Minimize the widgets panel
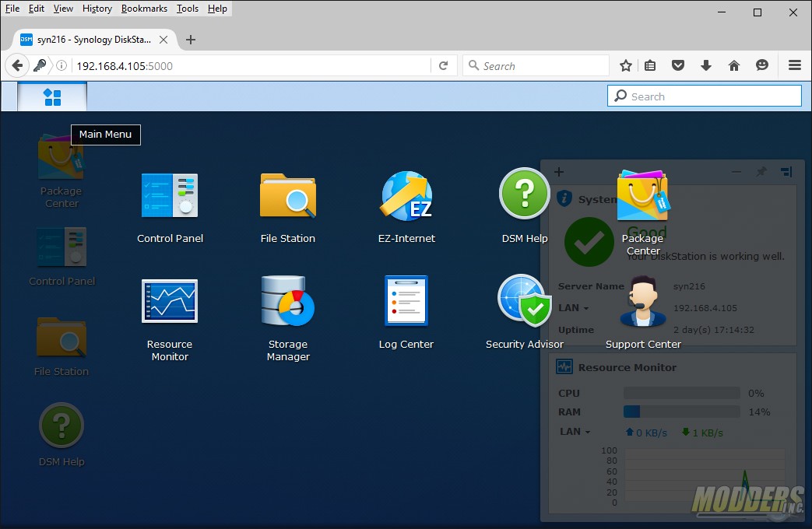 coord(736,171)
